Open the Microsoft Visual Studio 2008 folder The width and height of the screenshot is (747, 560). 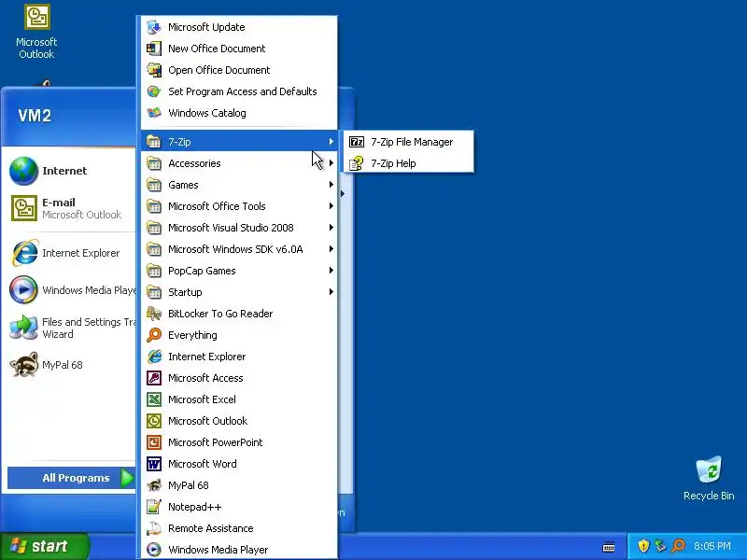pyautogui.click(x=239, y=228)
